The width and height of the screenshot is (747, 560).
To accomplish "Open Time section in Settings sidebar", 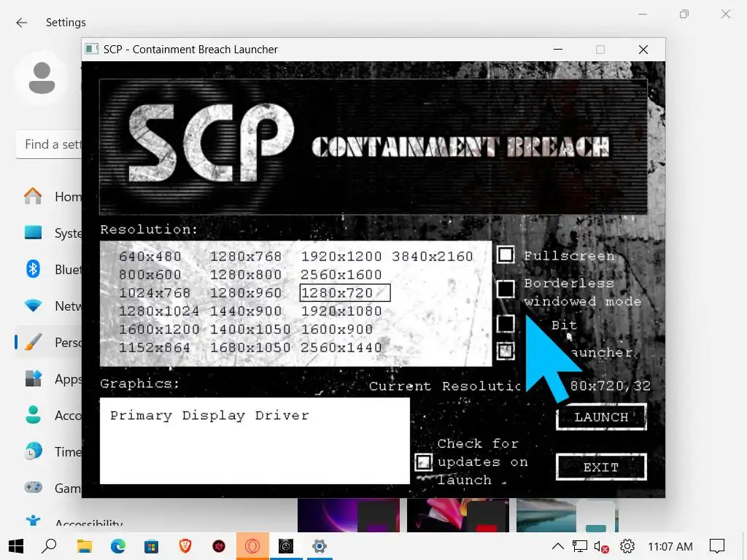I will click(x=52, y=451).
